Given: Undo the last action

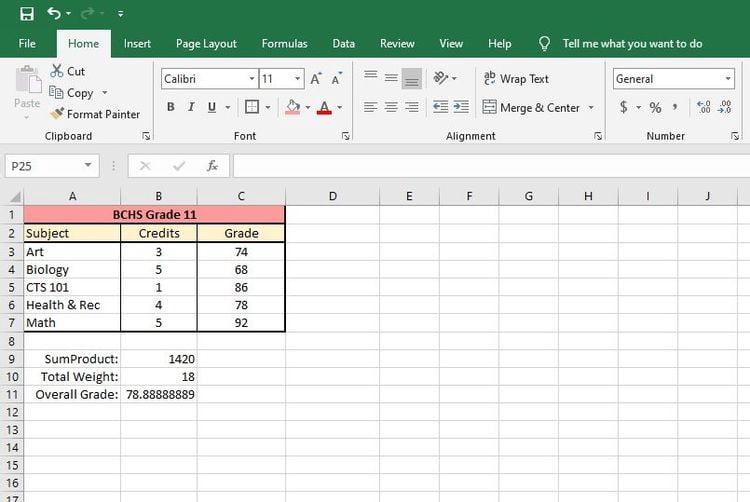Looking at the screenshot, I should click(54, 13).
